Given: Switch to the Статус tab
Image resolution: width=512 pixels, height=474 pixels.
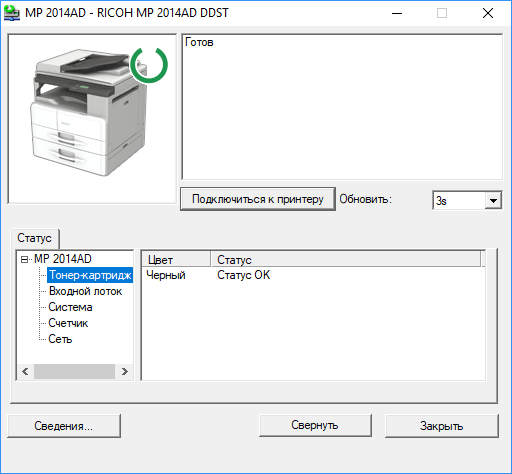Looking at the screenshot, I should point(35,238).
